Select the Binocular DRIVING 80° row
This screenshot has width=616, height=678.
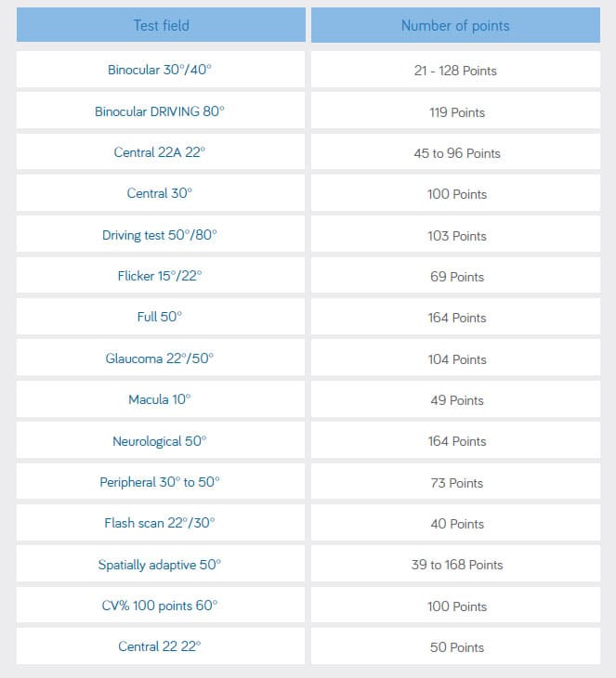[160, 111]
